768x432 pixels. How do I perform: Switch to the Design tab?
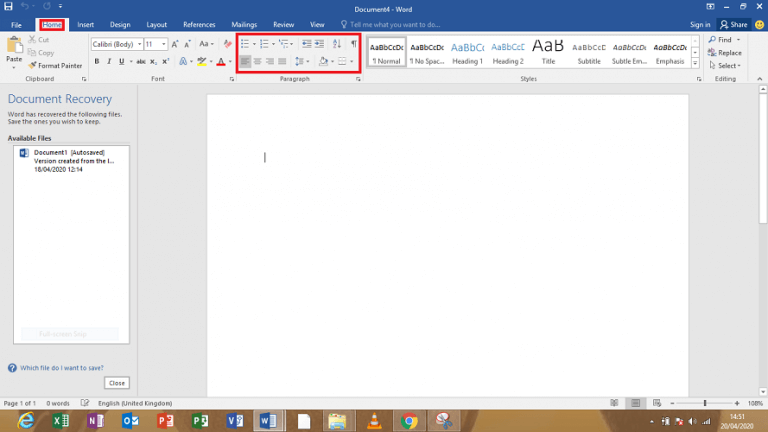(x=120, y=24)
